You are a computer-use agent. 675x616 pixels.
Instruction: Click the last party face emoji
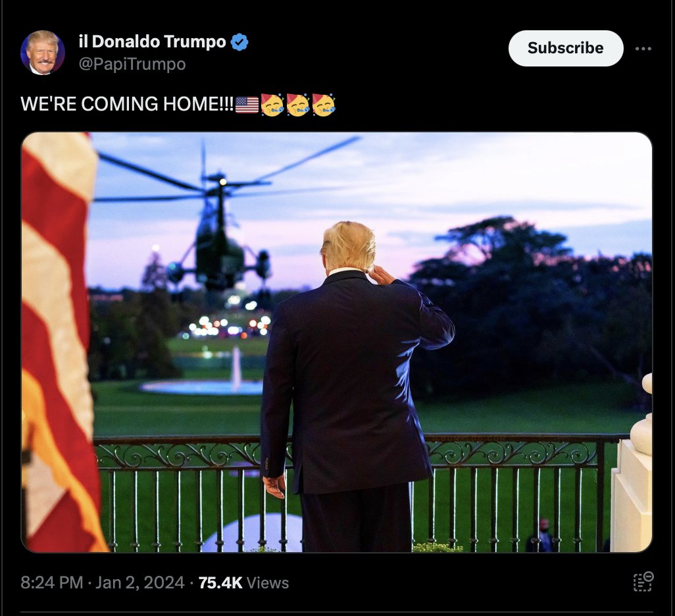[324, 105]
